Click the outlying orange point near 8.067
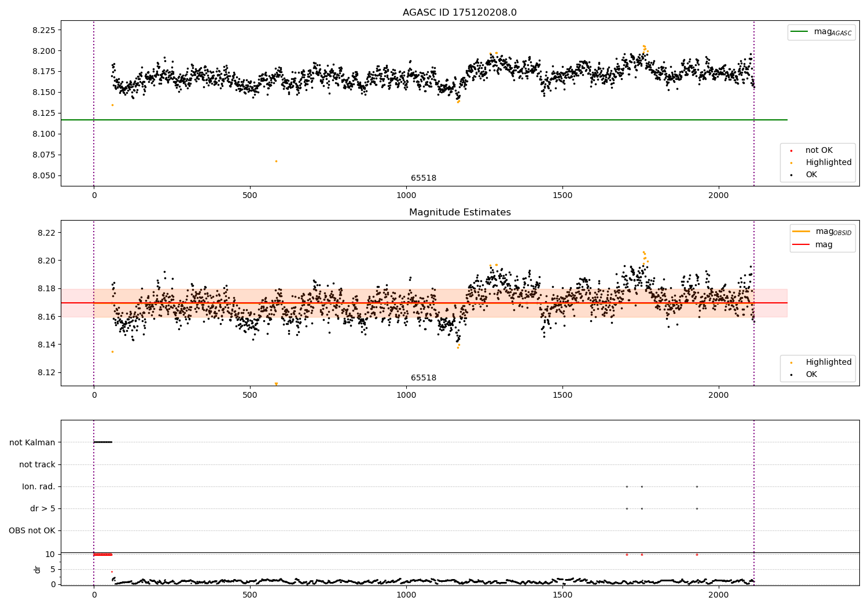This screenshot has width=868, height=608. click(276, 161)
